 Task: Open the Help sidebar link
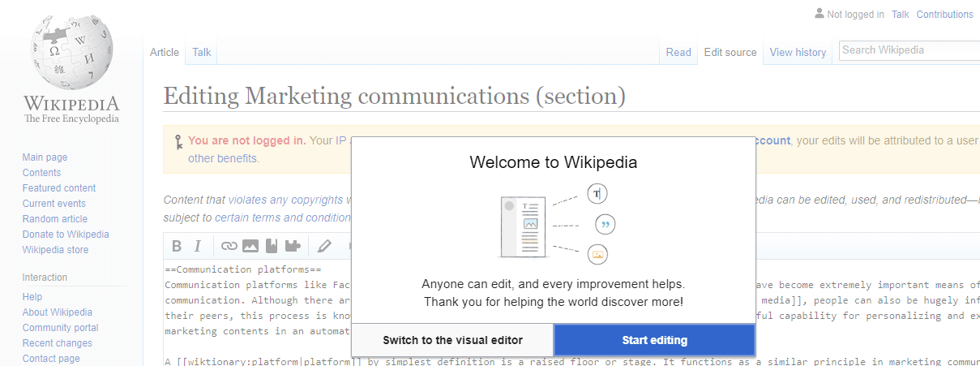32,297
